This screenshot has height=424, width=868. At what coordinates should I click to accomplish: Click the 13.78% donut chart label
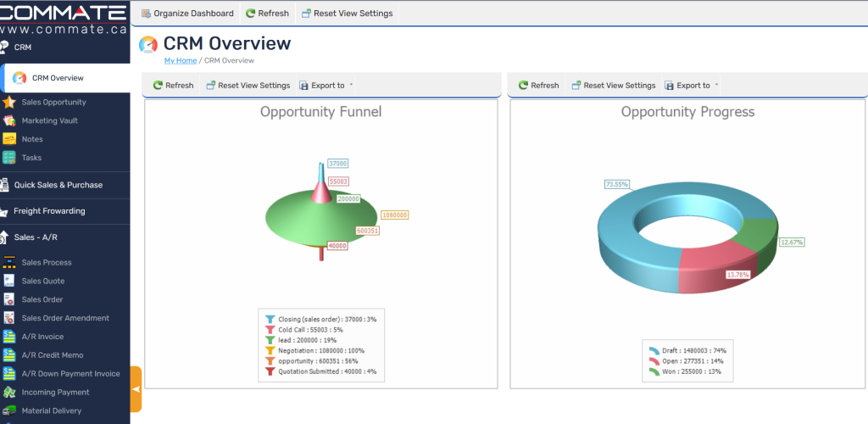click(738, 275)
